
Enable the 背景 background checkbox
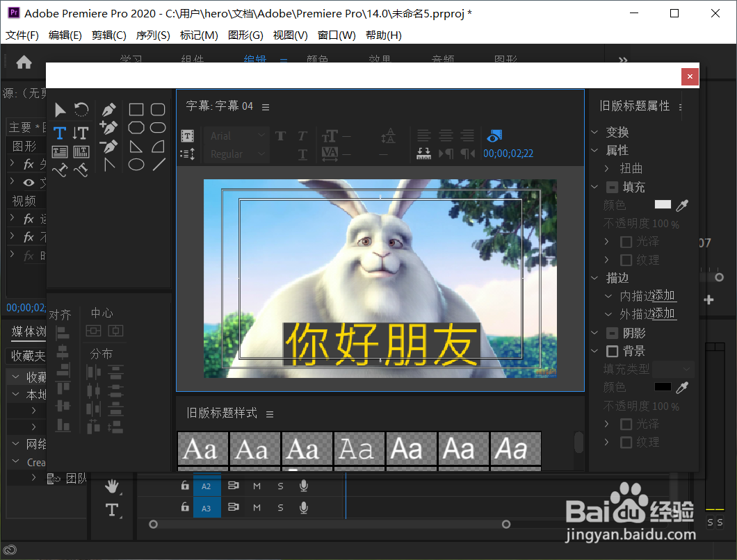[x=612, y=352]
